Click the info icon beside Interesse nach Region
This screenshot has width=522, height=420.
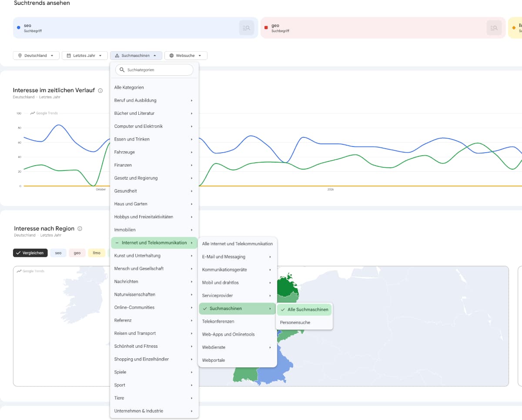click(x=80, y=229)
